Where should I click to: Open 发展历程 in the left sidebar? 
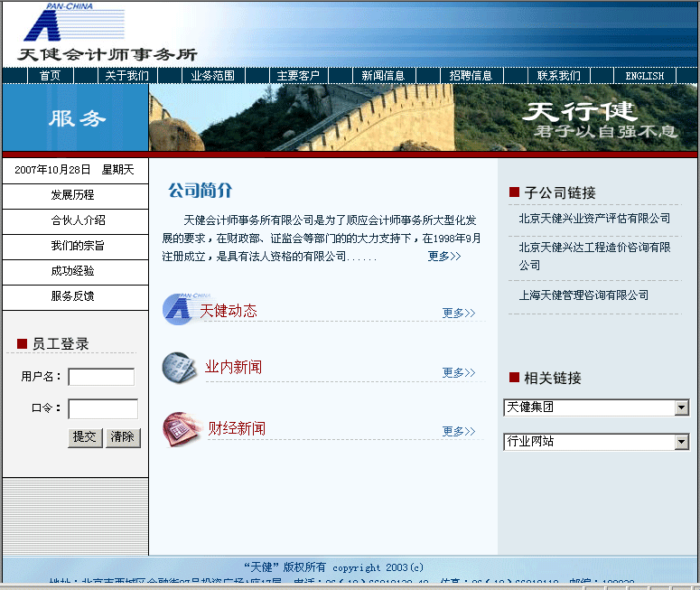point(72,195)
